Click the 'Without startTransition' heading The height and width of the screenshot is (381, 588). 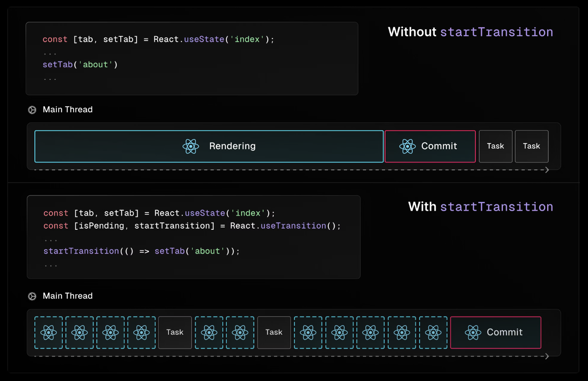click(471, 32)
